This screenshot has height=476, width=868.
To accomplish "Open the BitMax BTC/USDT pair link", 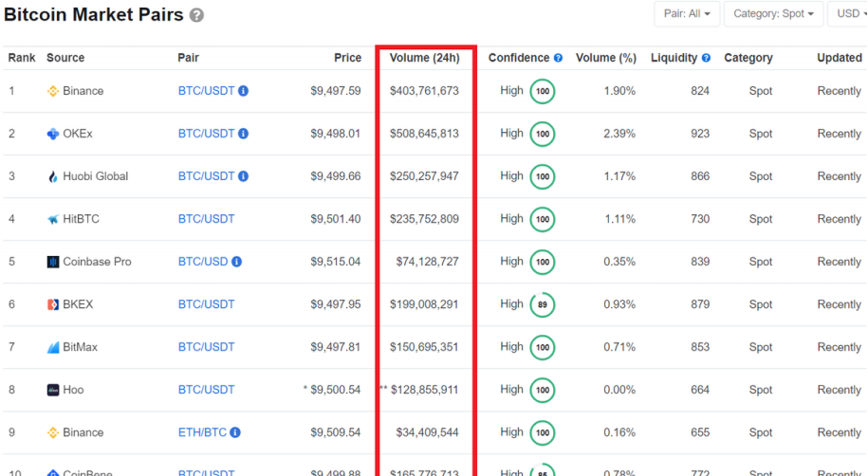I will coord(207,347).
